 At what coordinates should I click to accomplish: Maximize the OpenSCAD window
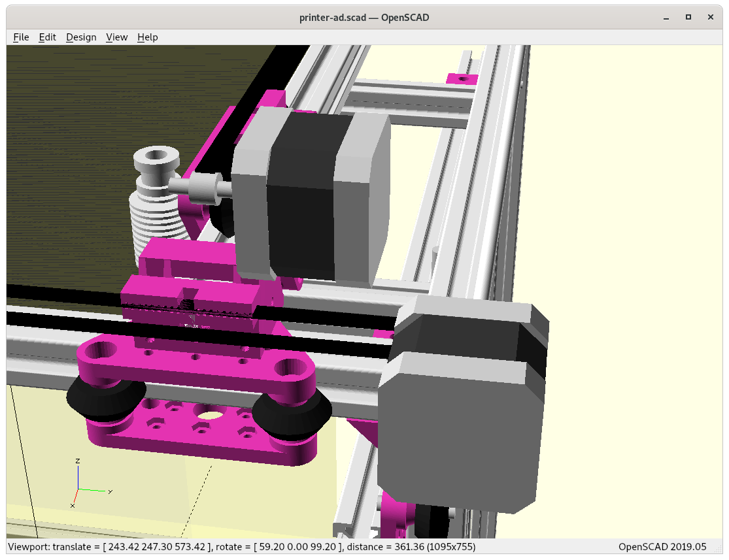(688, 18)
